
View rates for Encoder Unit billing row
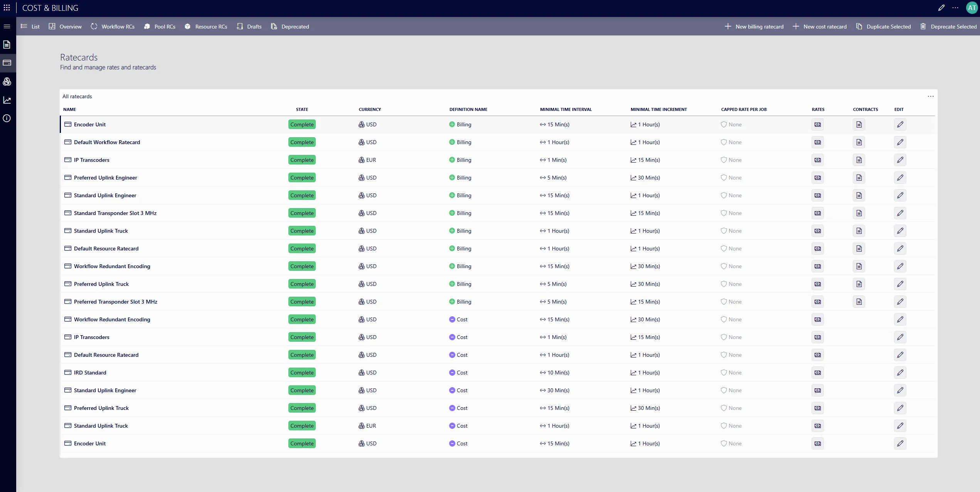[818, 124]
